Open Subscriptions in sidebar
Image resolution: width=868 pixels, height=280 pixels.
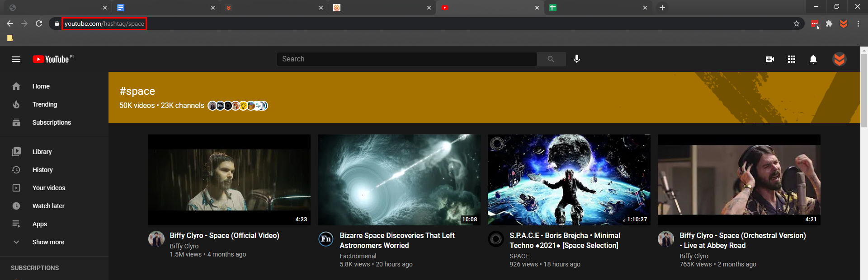[x=54, y=122]
